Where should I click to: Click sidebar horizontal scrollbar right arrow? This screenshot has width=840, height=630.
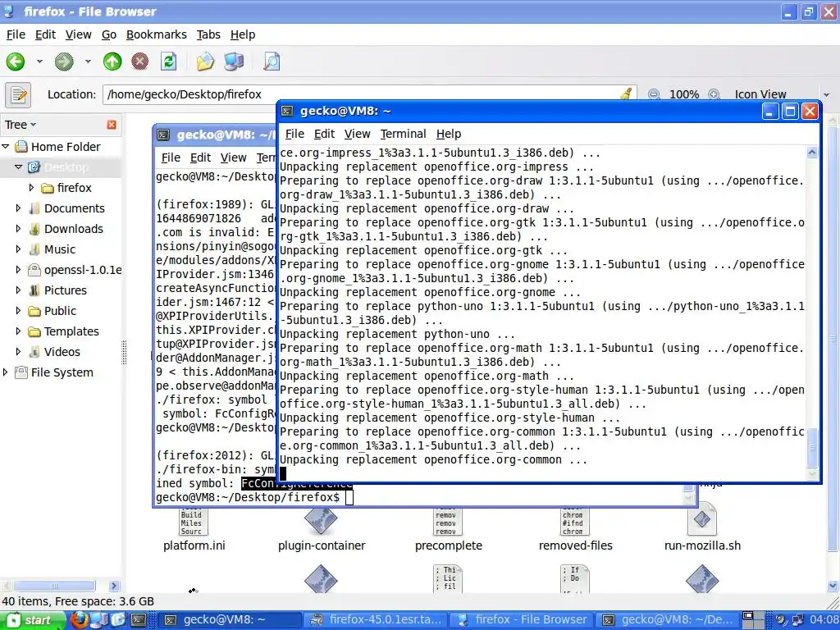(x=113, y=586)
